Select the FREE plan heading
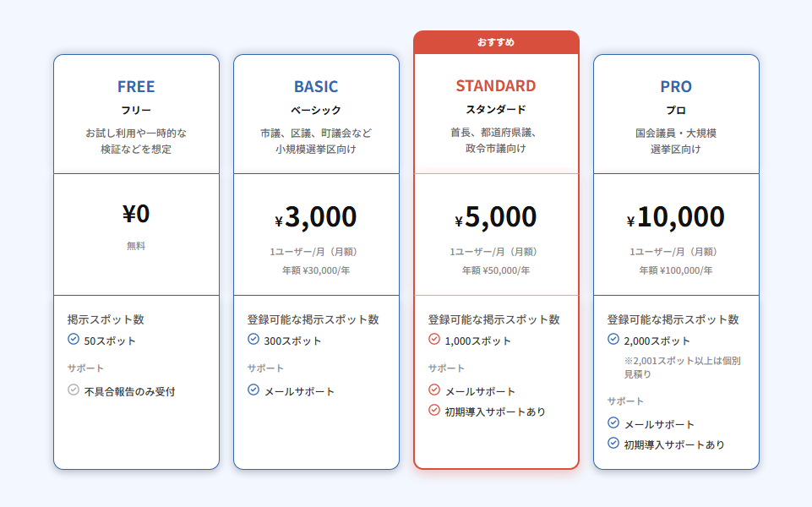The height and width of the screenshot is (507, 812). click(x=136, y=86)
